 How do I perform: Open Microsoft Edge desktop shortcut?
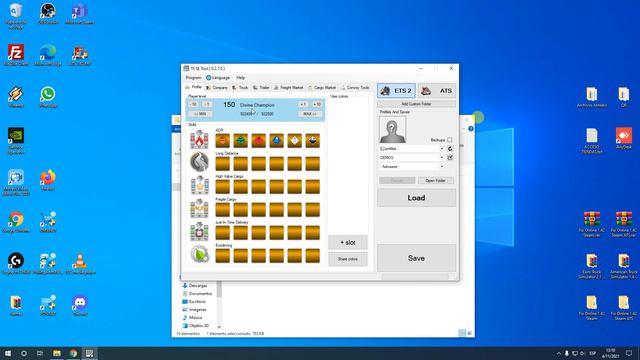(x=48, y=55)
